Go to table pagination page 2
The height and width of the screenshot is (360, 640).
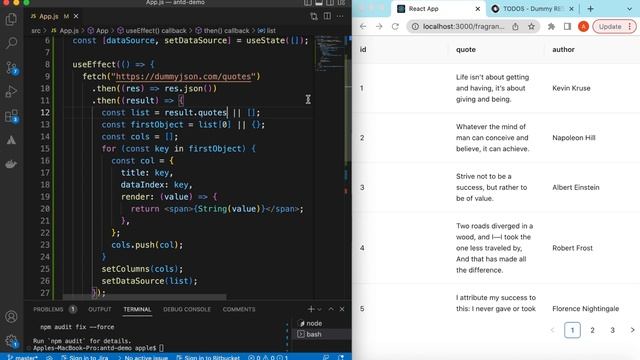(592, 330)
